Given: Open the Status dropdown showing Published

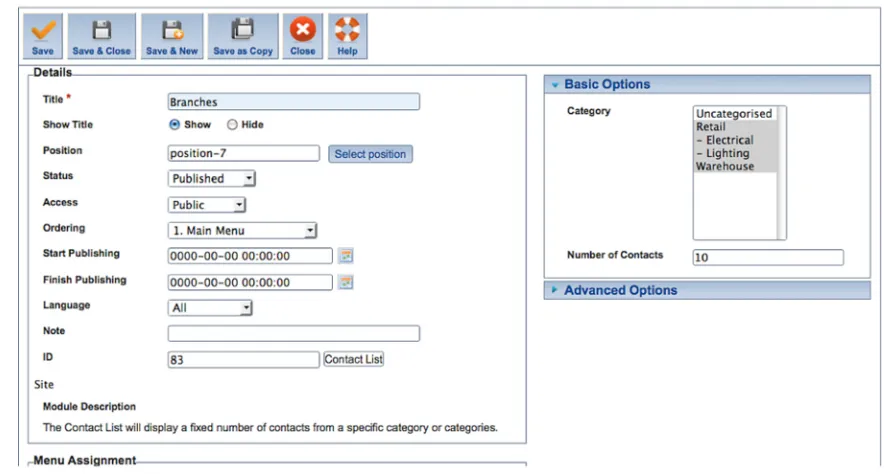Looking at the screenshot, I should [x=211, y=179].
